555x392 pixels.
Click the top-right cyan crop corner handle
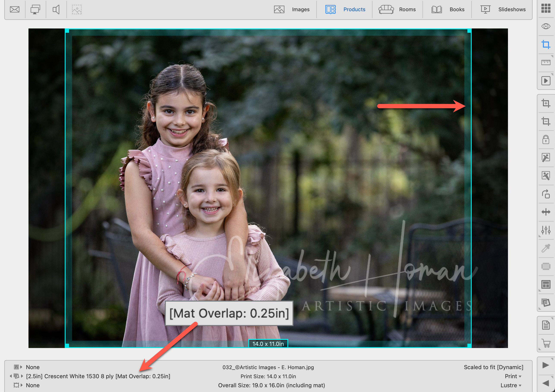coord(469,31)
